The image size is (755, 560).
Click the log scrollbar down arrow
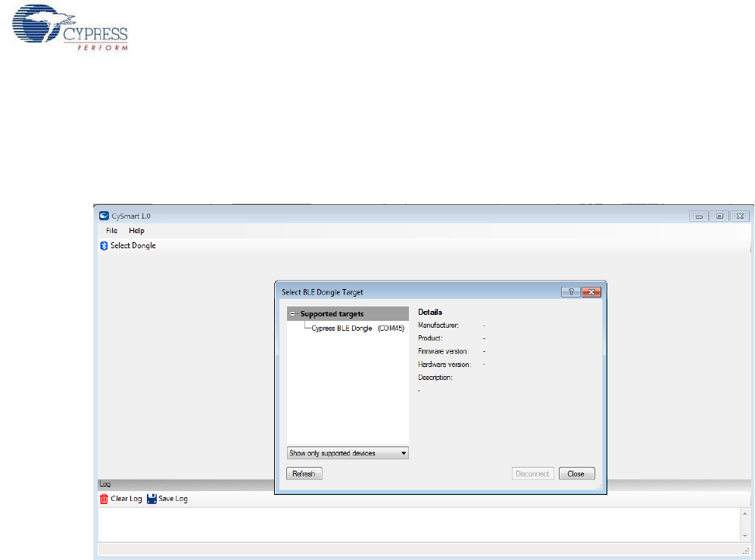tap(745, 536)
